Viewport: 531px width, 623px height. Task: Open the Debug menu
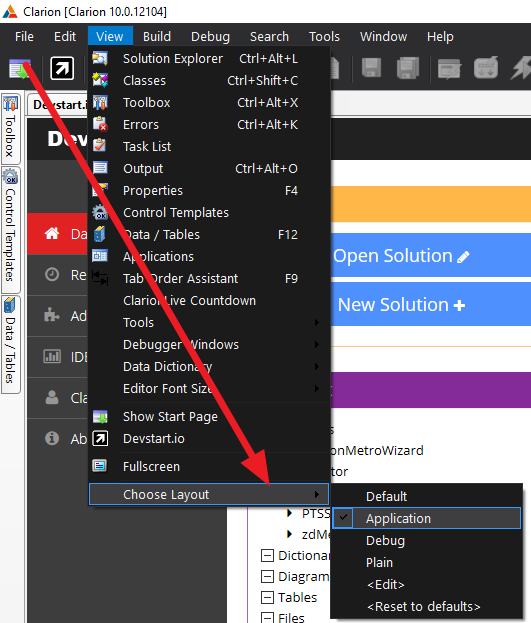(x=210, y=37)
